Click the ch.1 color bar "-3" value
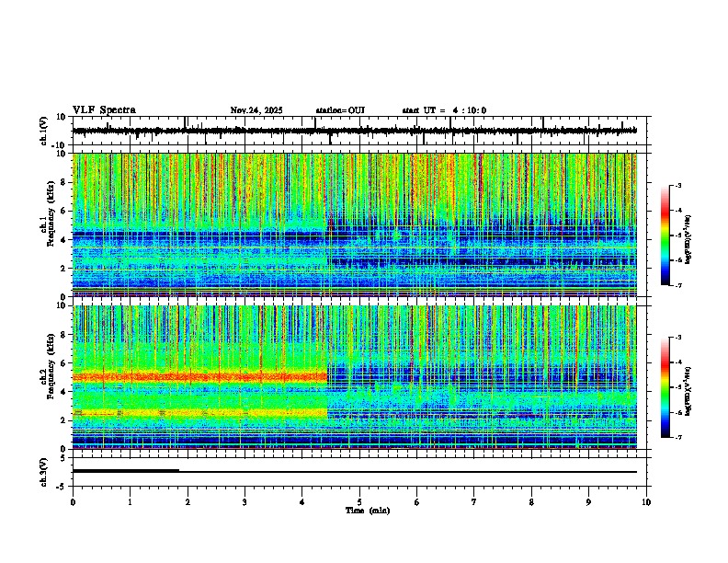The width and height of the screenshot is (728, 563). 677,185
